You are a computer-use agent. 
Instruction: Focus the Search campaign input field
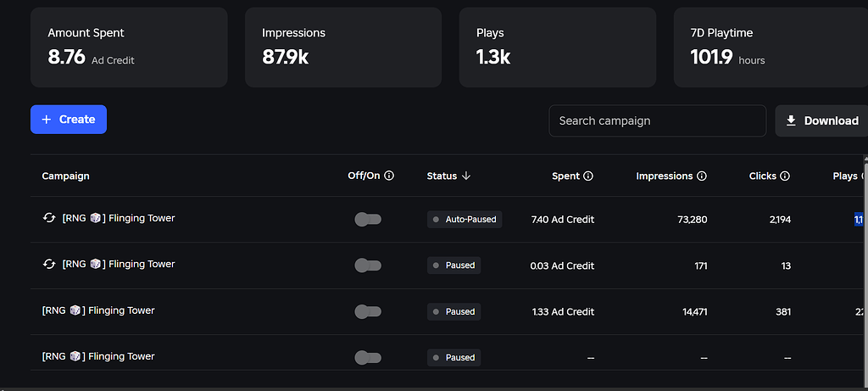(x=657, y=120)
